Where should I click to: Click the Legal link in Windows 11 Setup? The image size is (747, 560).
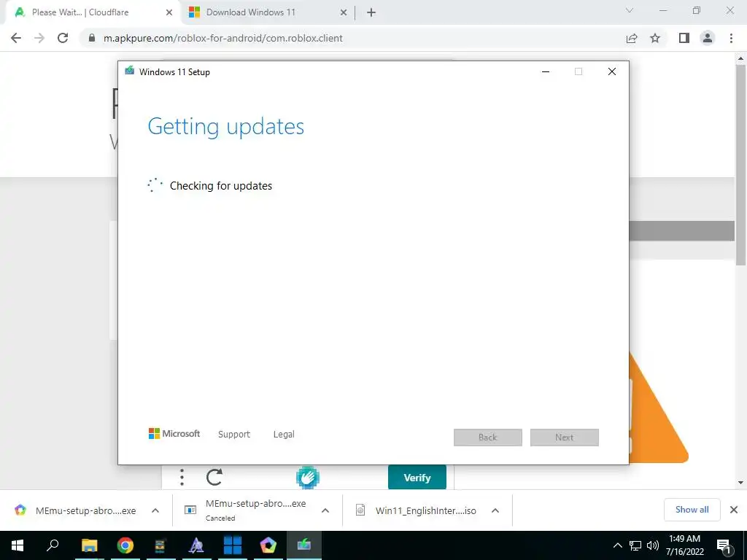[284, 435]
